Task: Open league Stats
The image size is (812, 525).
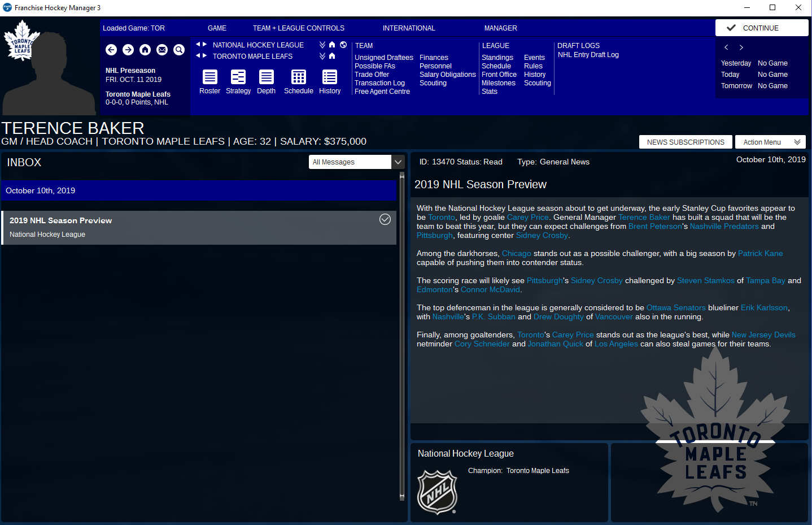Action: [490, 92]
